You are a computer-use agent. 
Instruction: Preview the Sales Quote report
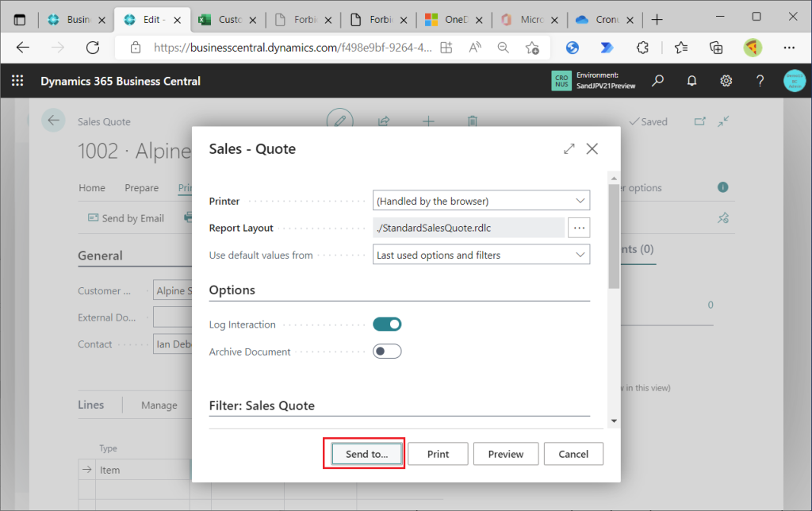click(x=506, y=454)
